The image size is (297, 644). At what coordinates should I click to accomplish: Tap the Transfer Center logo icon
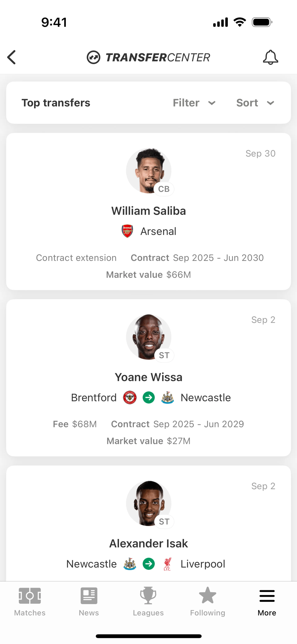tap(93, 57)
